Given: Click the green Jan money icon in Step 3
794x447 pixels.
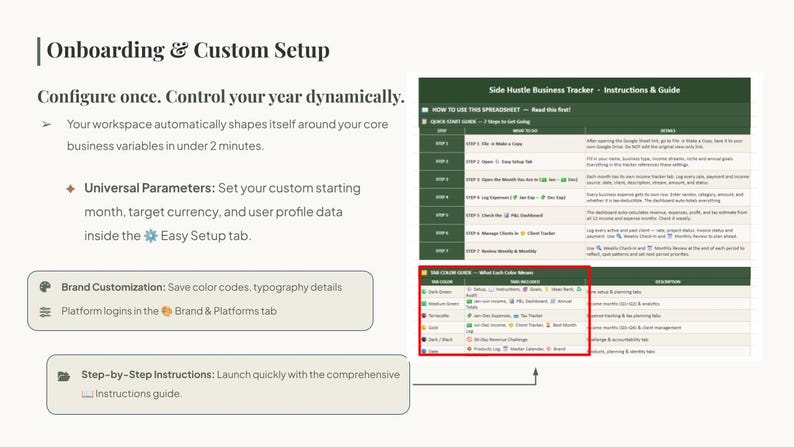Looking at the screenshot, I should pos(544,180).
